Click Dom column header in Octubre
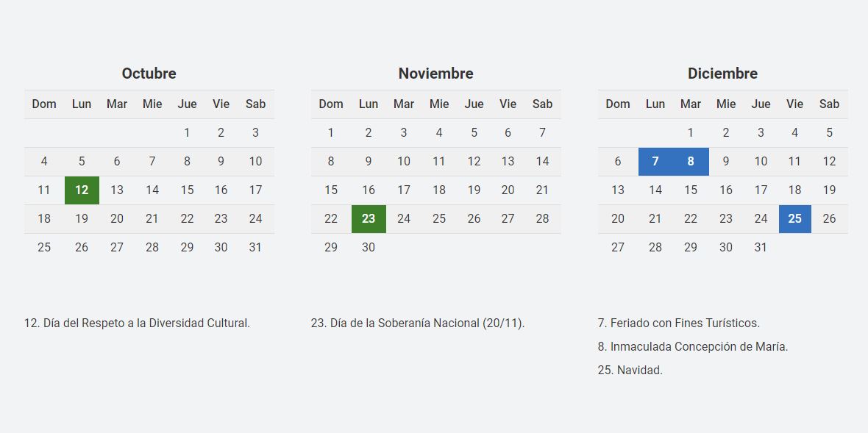 pyautogui.click(x=44, y=104)
